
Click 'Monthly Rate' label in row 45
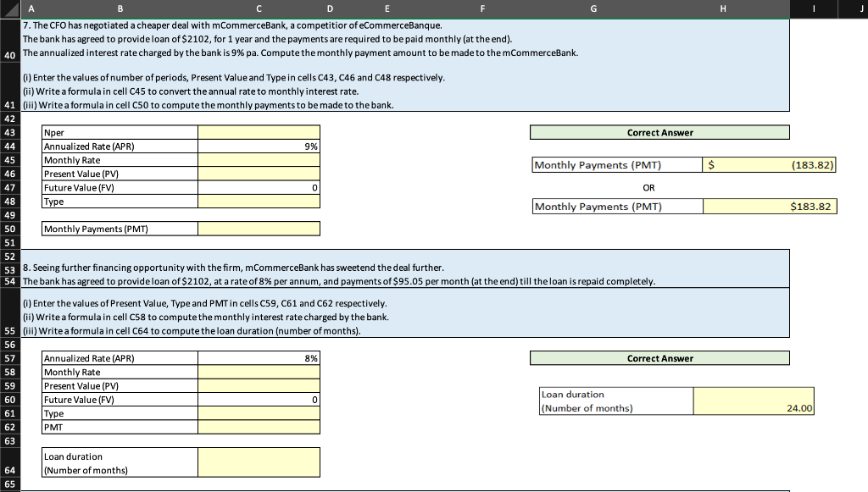coord(120,160)
